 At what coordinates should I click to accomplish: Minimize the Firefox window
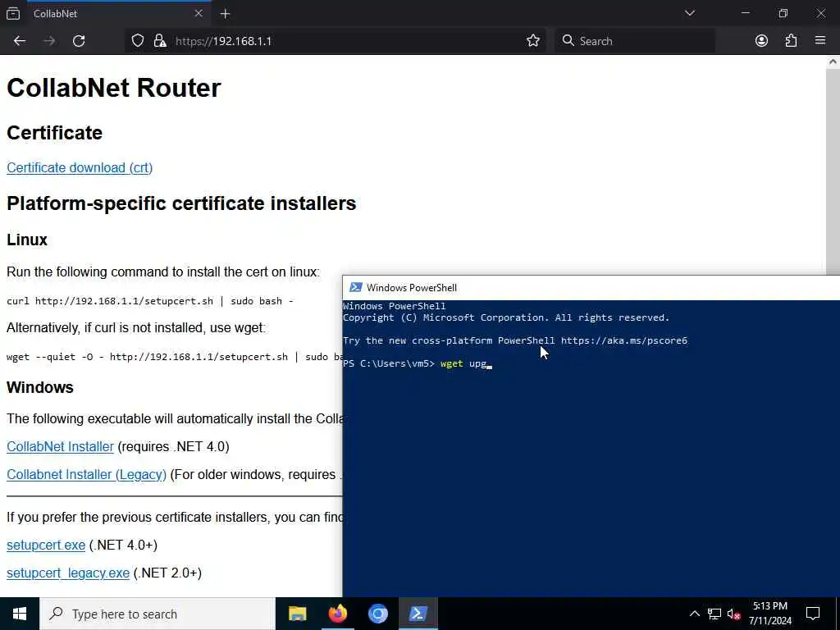(745, 13)
